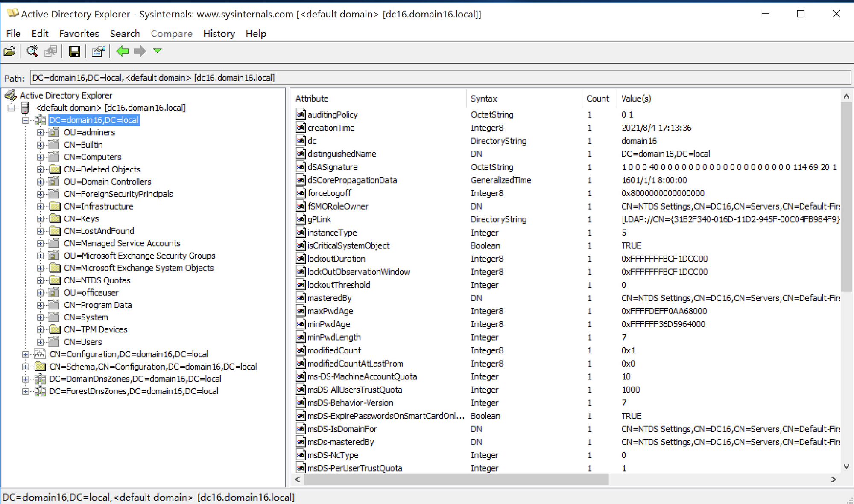Click the vertical scrollbar up arrow
This screenshot has width=854, height=504.
pyautogui.click(x=846, y=96)
